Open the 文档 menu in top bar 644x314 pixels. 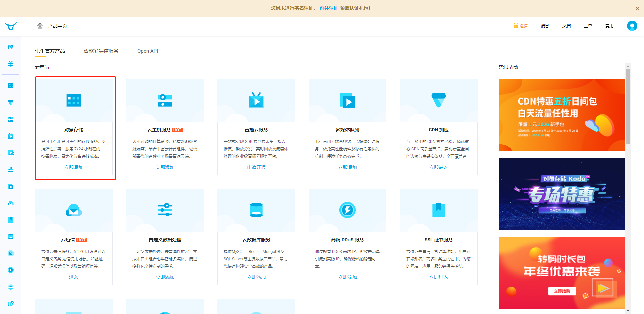click(567, 26)
